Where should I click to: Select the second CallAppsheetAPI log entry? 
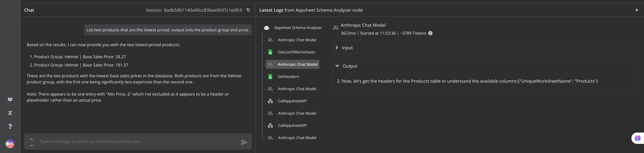292,125
